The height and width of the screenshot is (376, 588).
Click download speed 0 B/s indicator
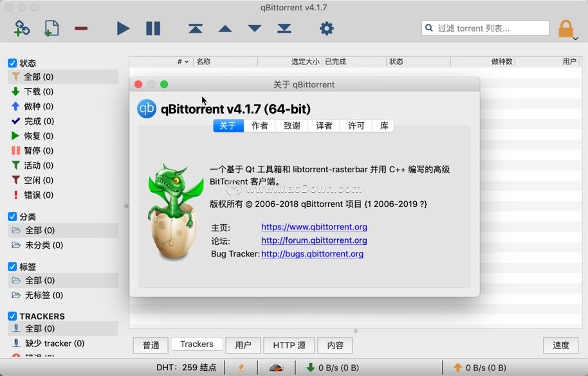coord(333,368)
